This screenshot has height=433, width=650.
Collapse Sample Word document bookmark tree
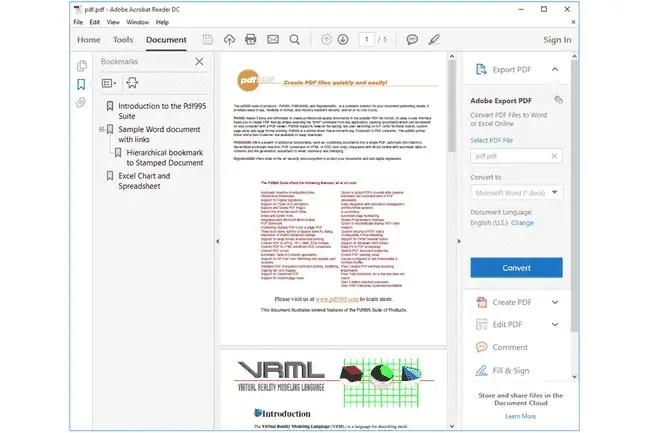point(102,129)
